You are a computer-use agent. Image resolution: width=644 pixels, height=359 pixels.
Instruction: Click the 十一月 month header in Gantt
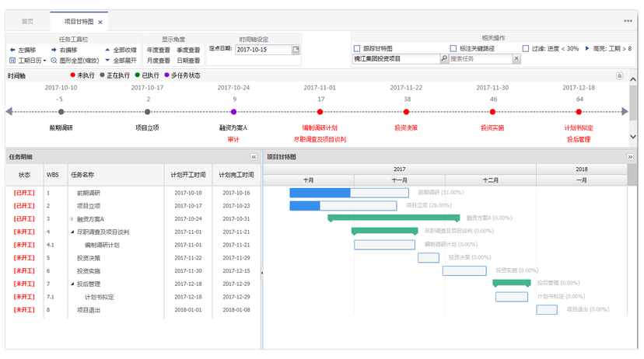click(x=399, y=180)
